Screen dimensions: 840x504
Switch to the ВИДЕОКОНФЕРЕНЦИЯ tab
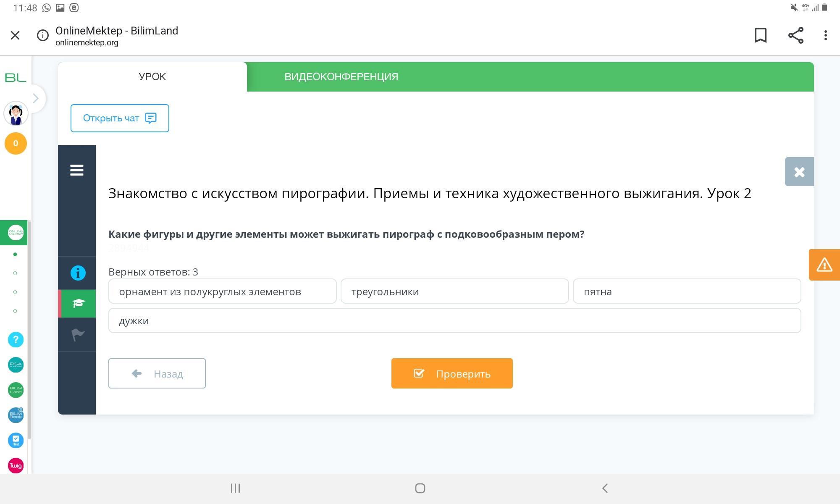tap(341, 77)
